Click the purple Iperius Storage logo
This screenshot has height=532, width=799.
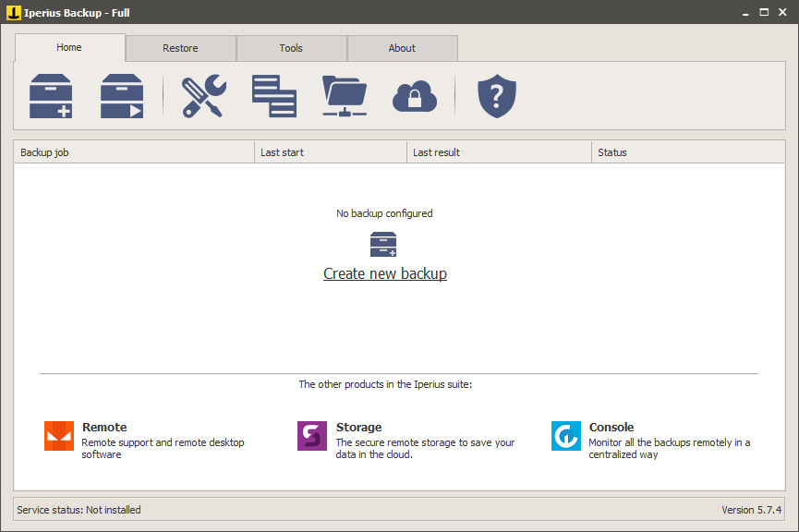click(x=312, y=436)
